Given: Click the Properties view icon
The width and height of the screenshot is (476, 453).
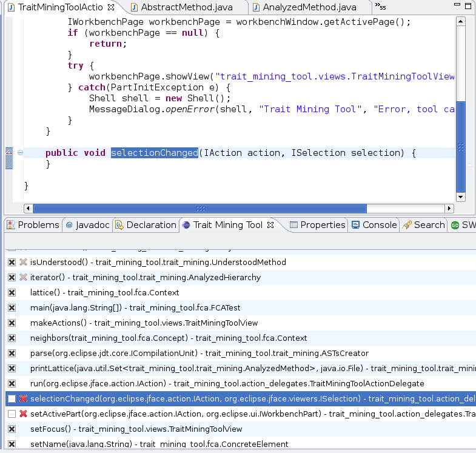Looking at the screenshot, I should pos(294,225).
